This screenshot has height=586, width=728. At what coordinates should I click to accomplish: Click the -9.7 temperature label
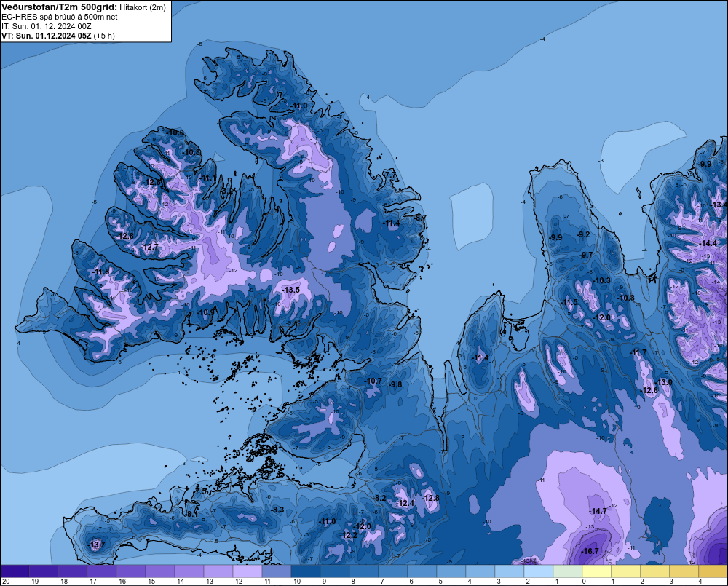pyautogui.click(x=586, y=255)
